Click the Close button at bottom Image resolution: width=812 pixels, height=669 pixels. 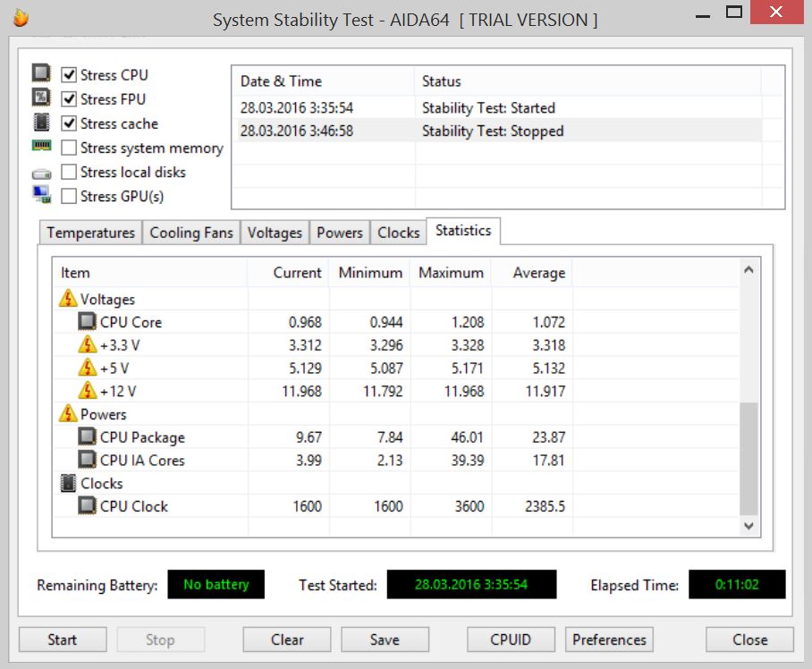coord(750,639)
